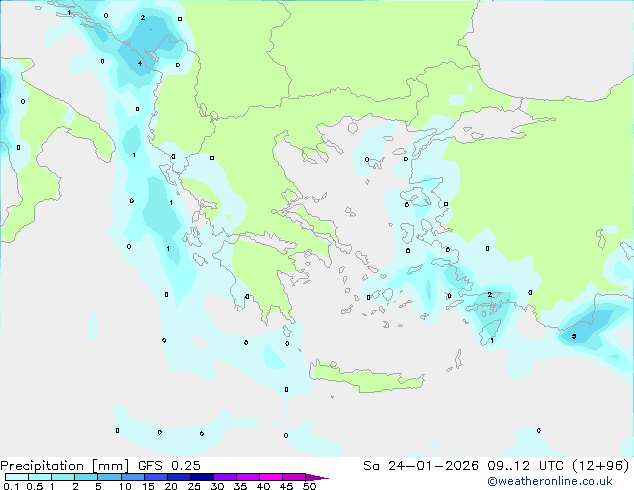634x490 pixels.
Task: Click the arrow tip beyond 50 on legend
Action: [x=317, y=477]
